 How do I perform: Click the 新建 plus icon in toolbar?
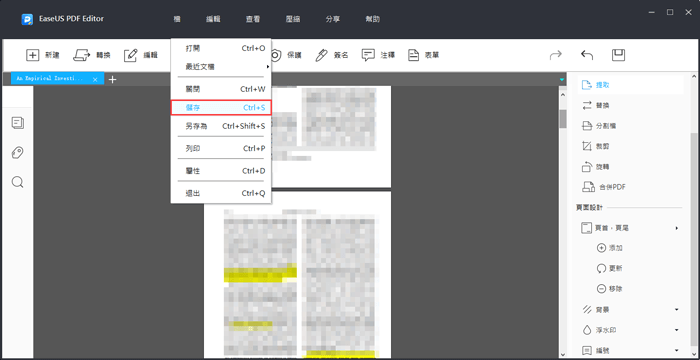[33, 55]
